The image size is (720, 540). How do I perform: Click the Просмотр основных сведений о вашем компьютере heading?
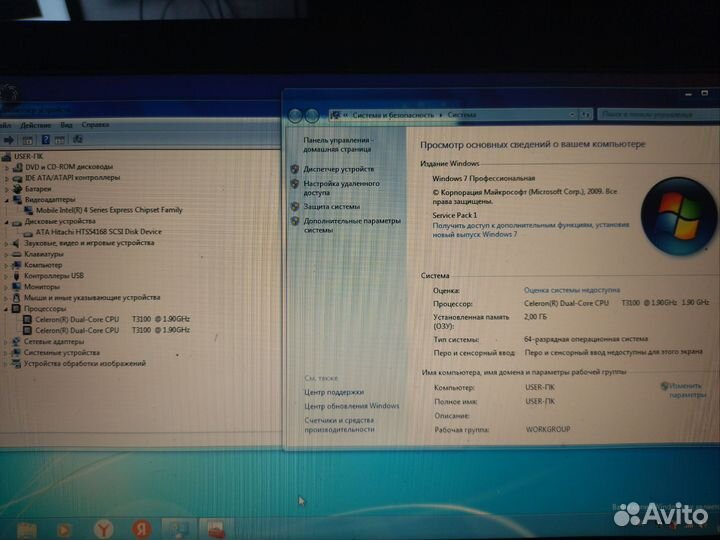[x=533, y=144]
